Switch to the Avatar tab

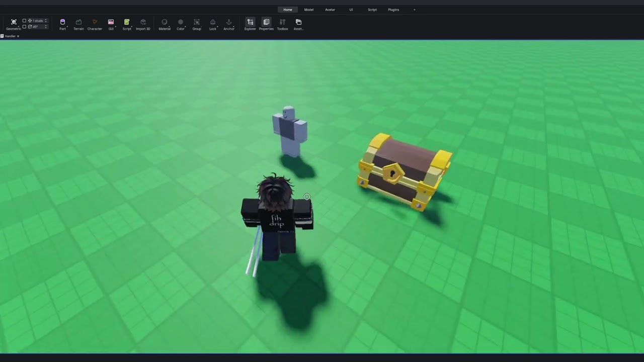coord(330,10)
